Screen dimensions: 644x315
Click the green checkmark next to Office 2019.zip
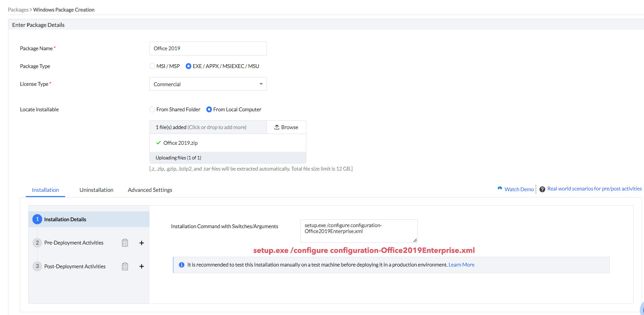[159, 143]
